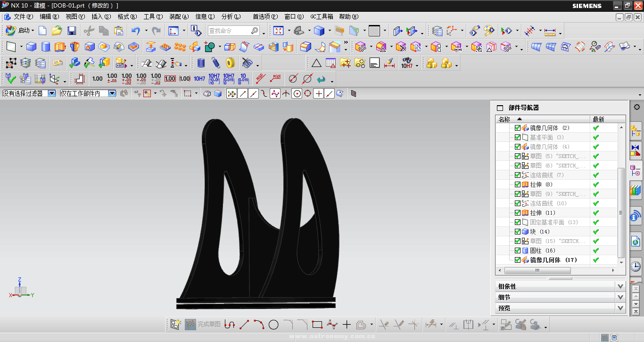This screenshot has height=342, width=644.
Task: Click the 完成草图 finish sketch button
Action: click(203, 324)
